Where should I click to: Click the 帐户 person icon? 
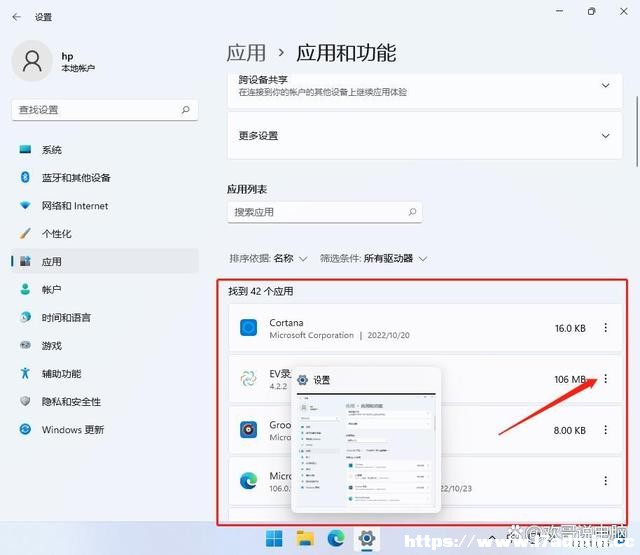25,289
